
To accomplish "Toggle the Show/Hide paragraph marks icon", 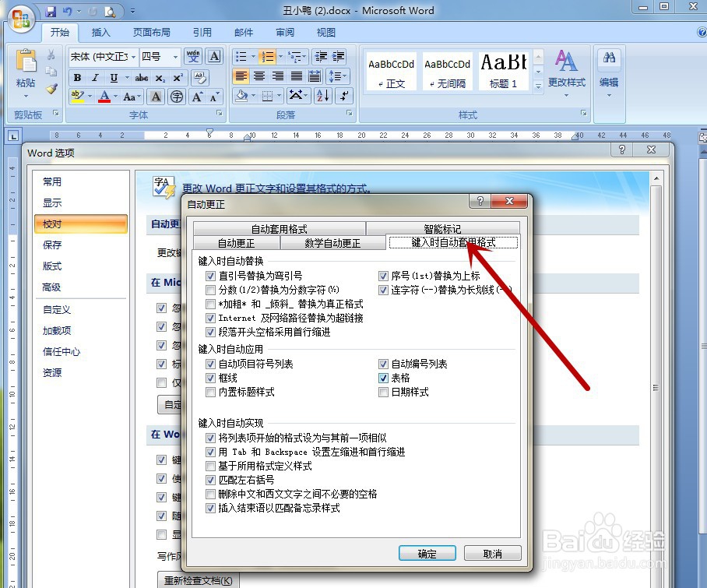I will [x=343, y=96].
